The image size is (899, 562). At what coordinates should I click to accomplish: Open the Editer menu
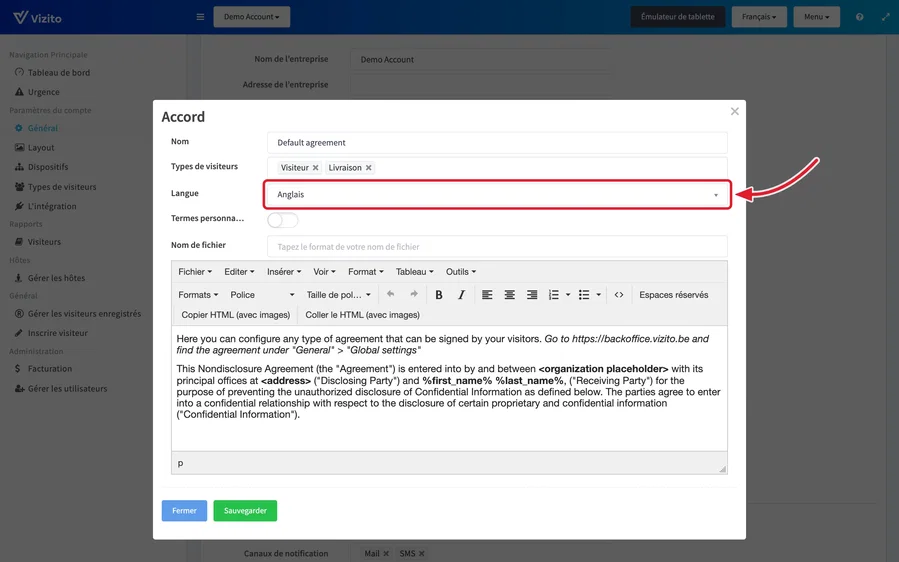(239, 272)
